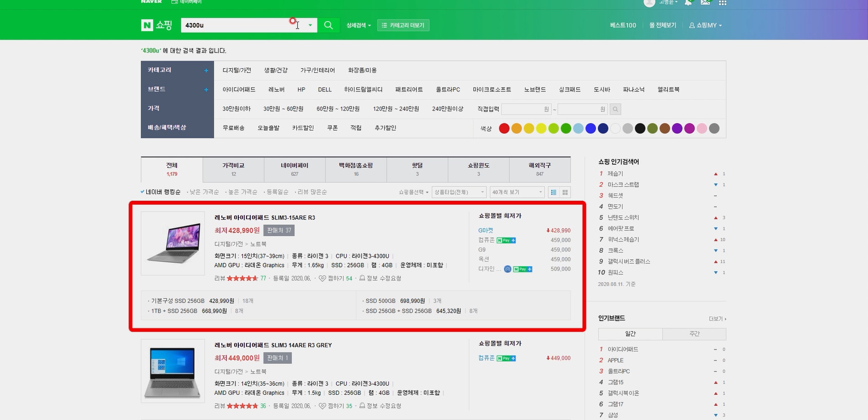
Task: Select the red color swatch
Action: click(504, 128)
